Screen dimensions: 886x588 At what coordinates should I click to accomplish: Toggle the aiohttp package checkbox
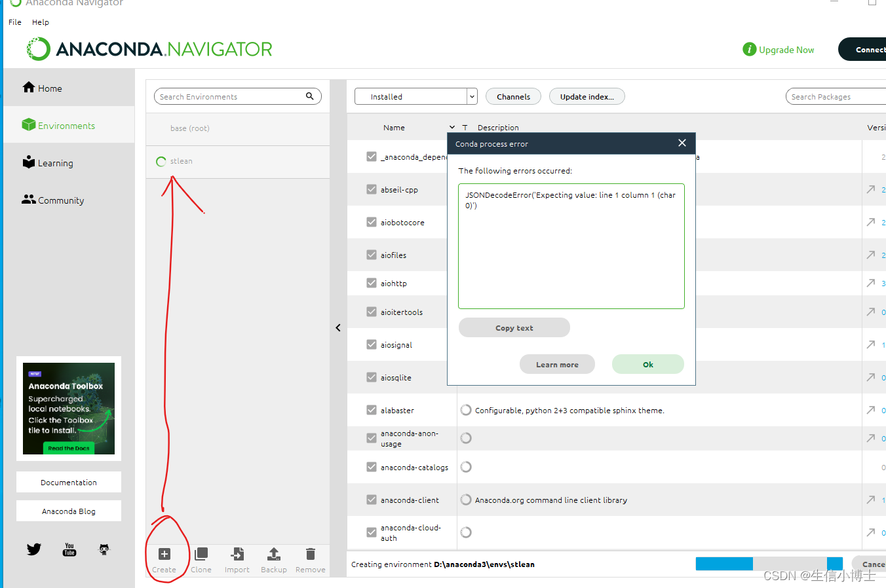(372, 283)
